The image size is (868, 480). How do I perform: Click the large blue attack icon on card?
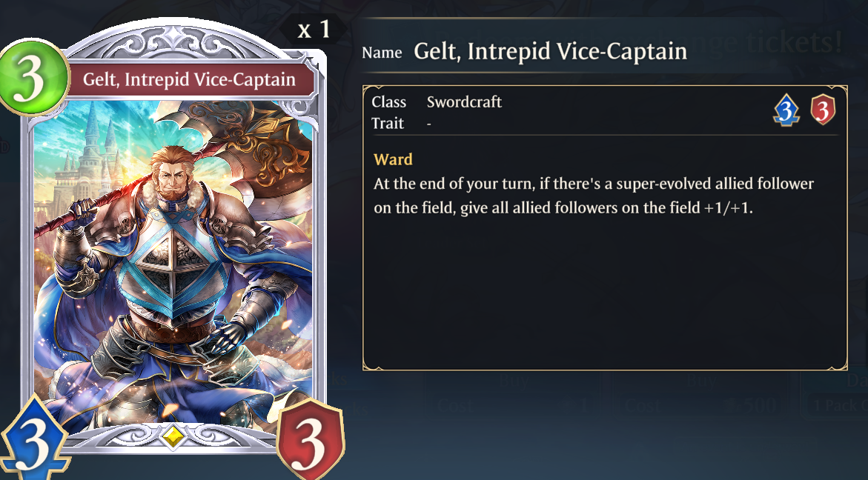click(x=33, y=439)
